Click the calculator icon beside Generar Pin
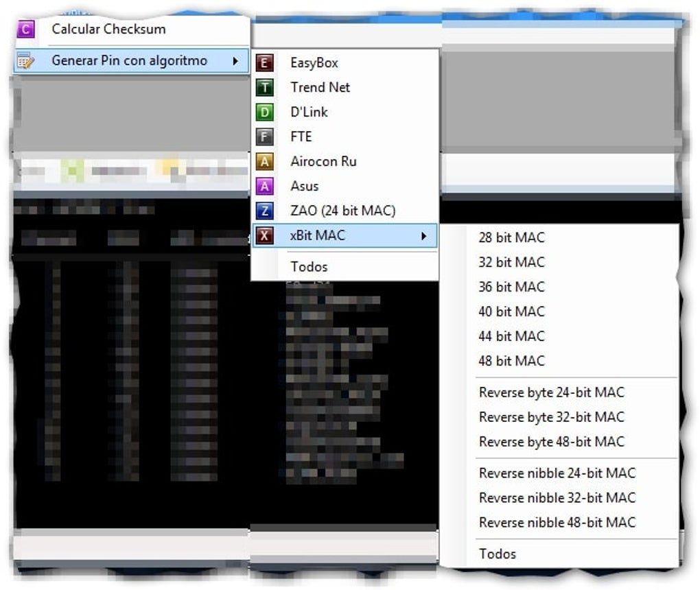The width and height of the screenshot is (700, 590). tap(25, 60)
